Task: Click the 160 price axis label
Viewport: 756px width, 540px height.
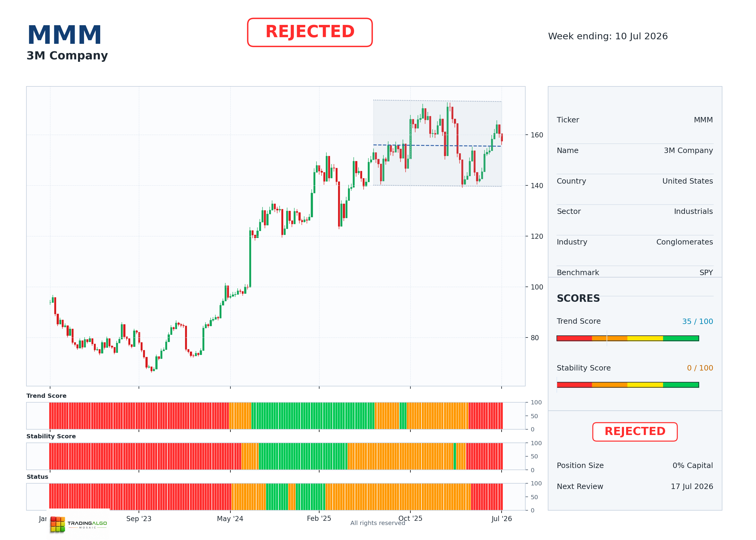Action: [x=537, y=135]
